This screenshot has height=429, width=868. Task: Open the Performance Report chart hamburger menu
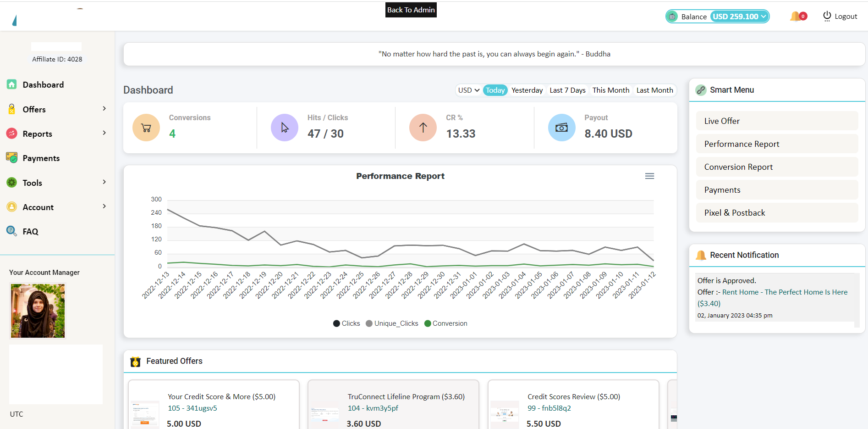pos(649,176)
